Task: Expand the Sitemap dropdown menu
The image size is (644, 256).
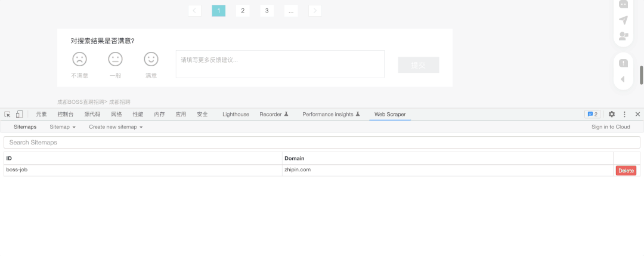Action: pos(63,127)
